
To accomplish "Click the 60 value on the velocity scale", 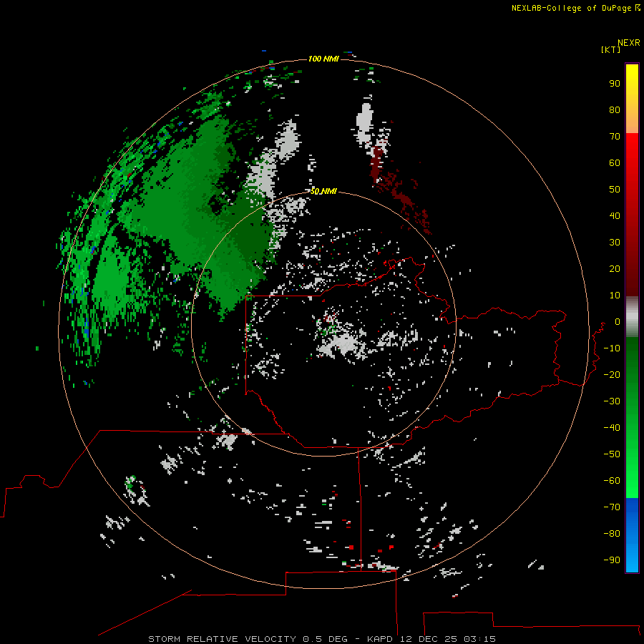I will 615,162.
